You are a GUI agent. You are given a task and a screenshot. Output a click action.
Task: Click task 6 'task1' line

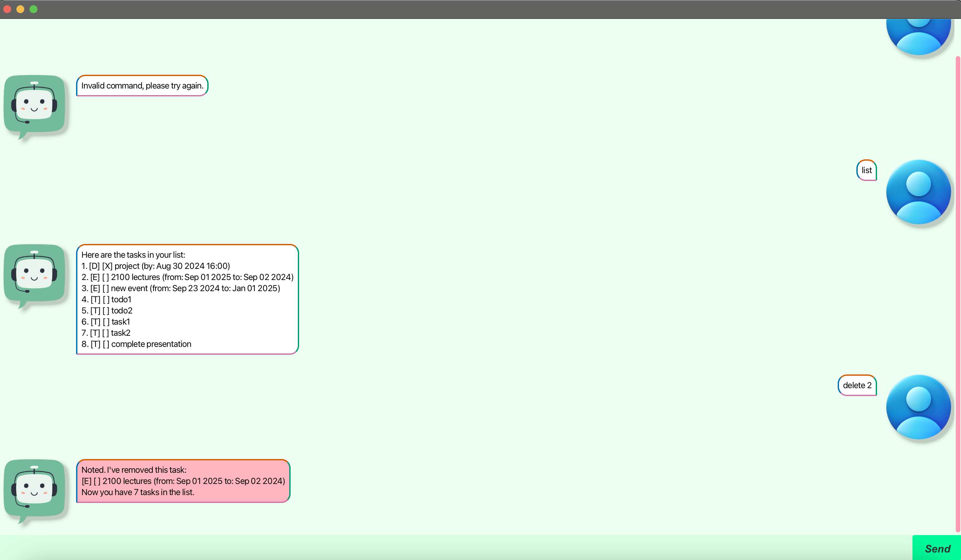point(106,322)
